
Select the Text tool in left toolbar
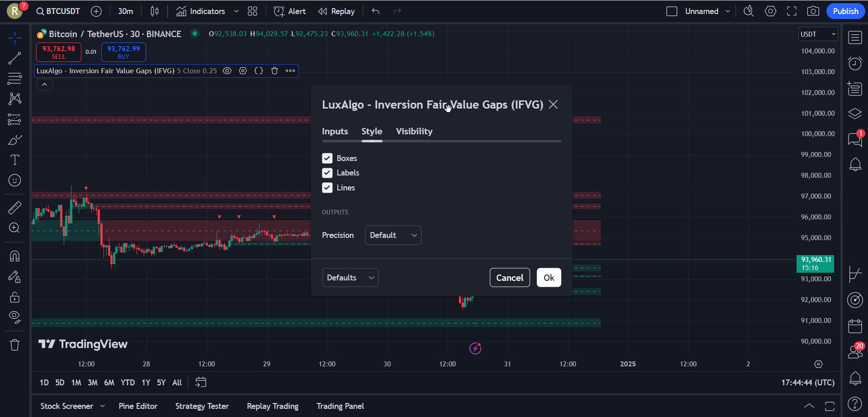[14, 160]
